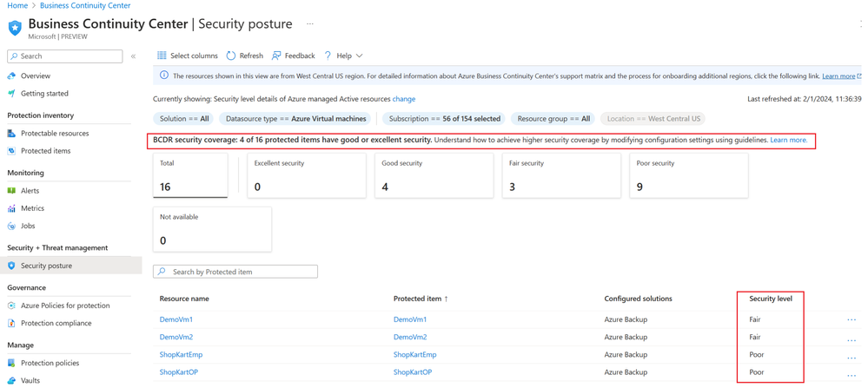Click the Select columns grid icon
Image resolution: width=868 pixels, height=388 pixels.
(162, 56)
